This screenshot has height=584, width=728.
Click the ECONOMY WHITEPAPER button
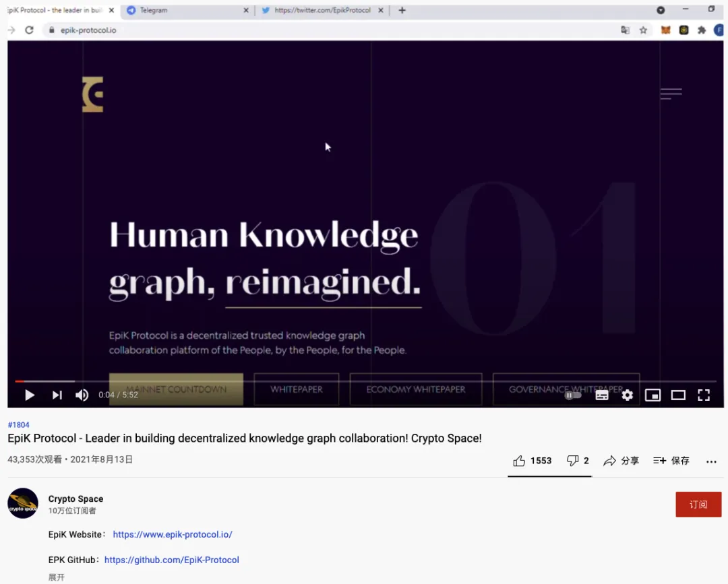[x=415, y=389]
